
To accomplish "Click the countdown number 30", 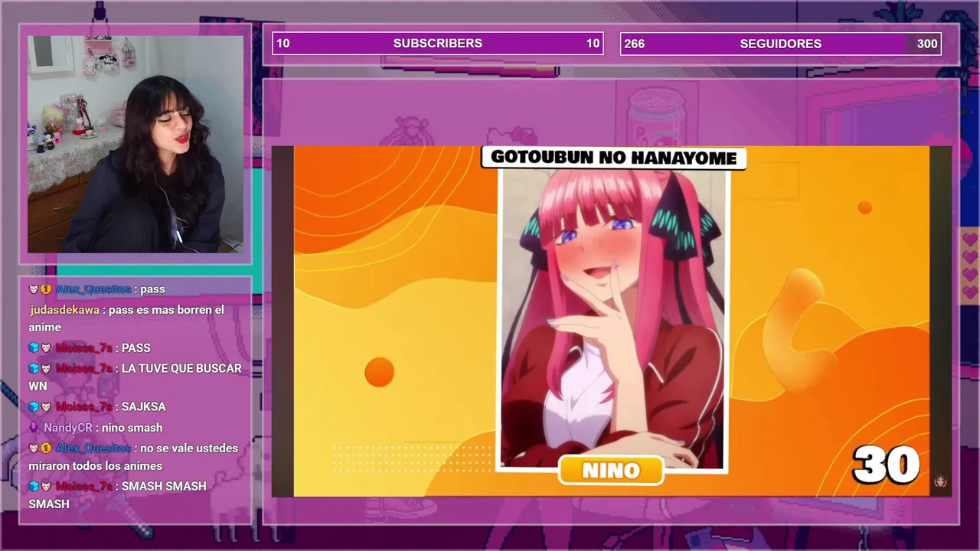I will click(886, 465).
